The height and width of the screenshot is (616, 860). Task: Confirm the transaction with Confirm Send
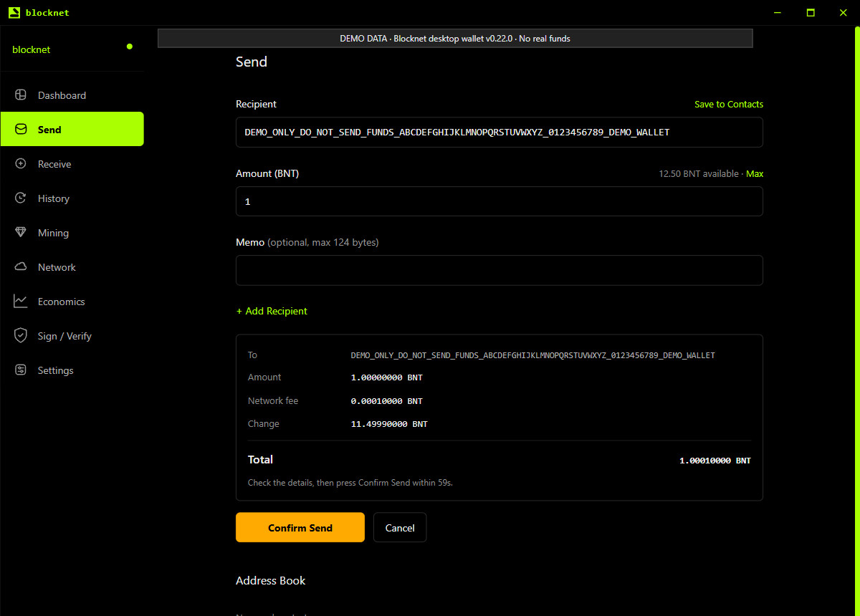click(300, 527)
